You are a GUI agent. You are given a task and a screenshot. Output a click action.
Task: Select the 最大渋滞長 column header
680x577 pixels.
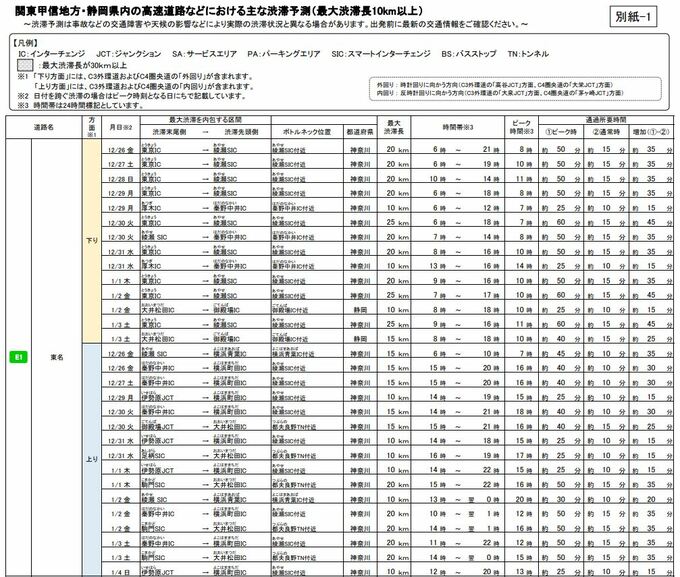tap(396, 128)
